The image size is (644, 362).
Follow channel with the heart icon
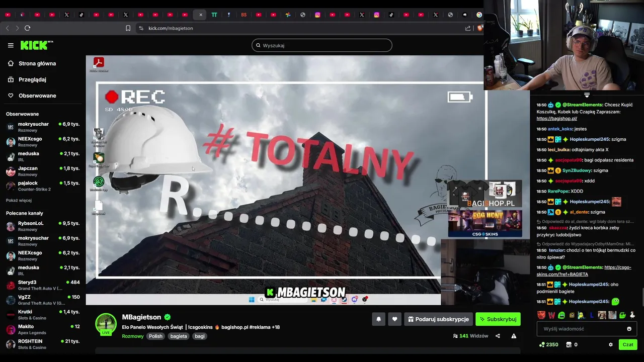tap(394, 319)
